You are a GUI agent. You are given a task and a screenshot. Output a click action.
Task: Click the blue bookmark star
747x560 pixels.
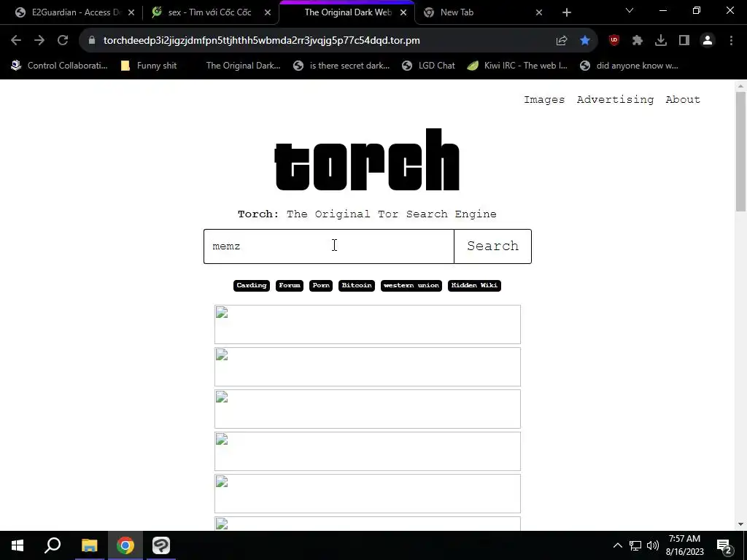pyautogui.click(x=585, y=41)
